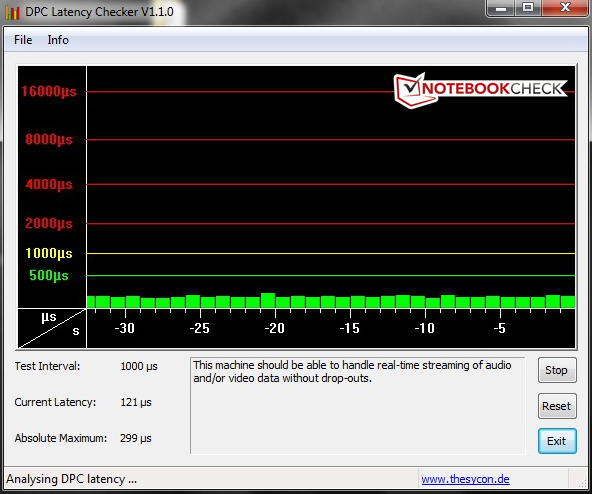Click the -15 seconds time axis marker
The width and height of the screenshot is (592, 494).
349,328
